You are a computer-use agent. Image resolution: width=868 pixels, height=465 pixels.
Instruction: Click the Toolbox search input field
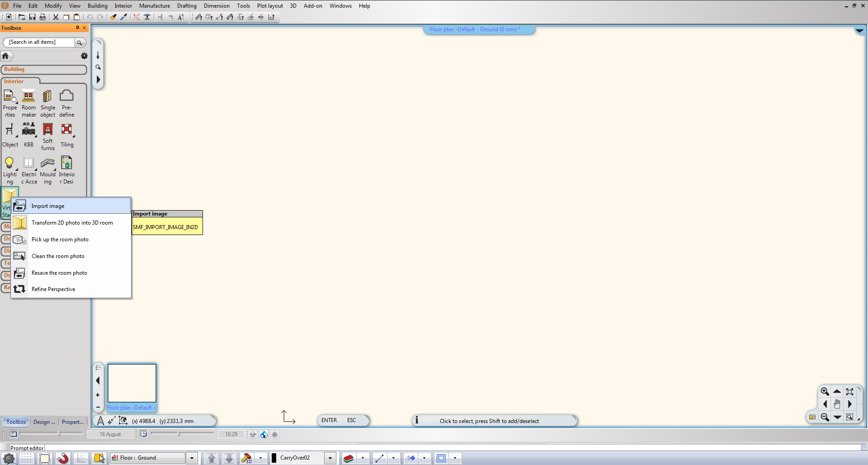(39, 42)
